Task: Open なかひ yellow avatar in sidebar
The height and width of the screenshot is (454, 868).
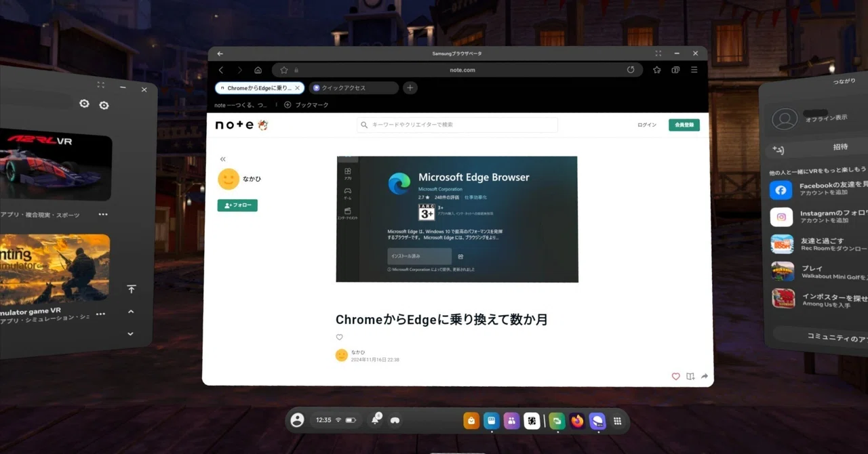Action: coord(229,179)
